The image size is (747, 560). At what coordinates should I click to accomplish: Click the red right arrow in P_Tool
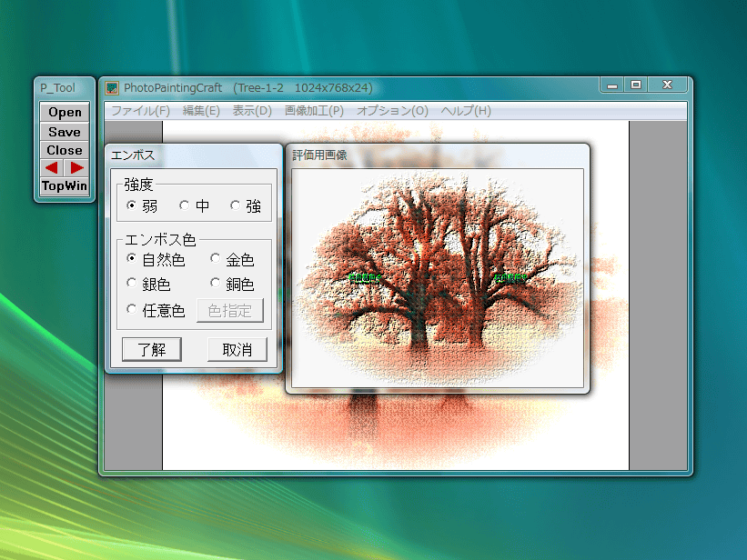(76, 168)
